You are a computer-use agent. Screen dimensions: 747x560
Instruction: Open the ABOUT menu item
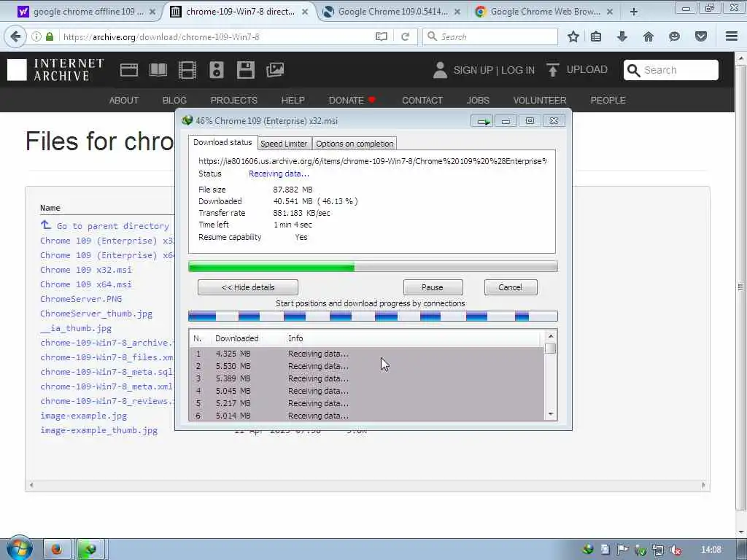124,101
